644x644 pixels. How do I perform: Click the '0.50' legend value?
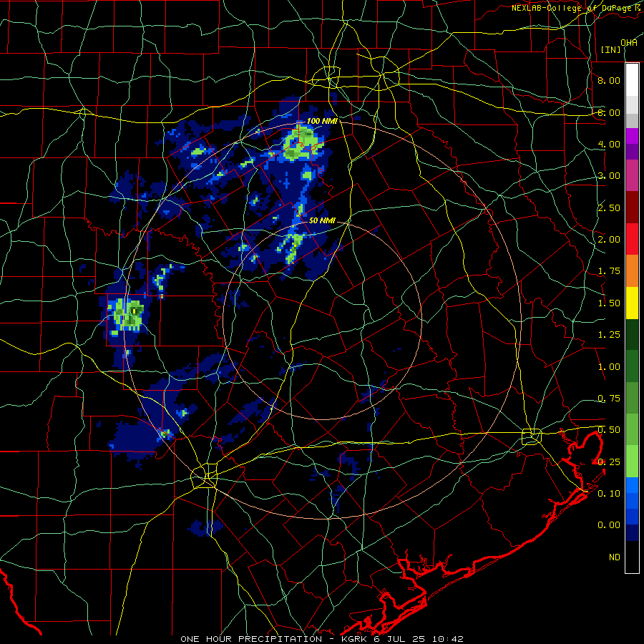609,430
